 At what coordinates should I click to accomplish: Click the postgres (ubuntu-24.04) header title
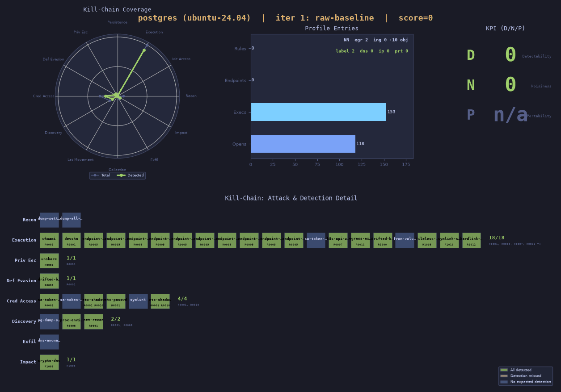click(x=194, y=18)
